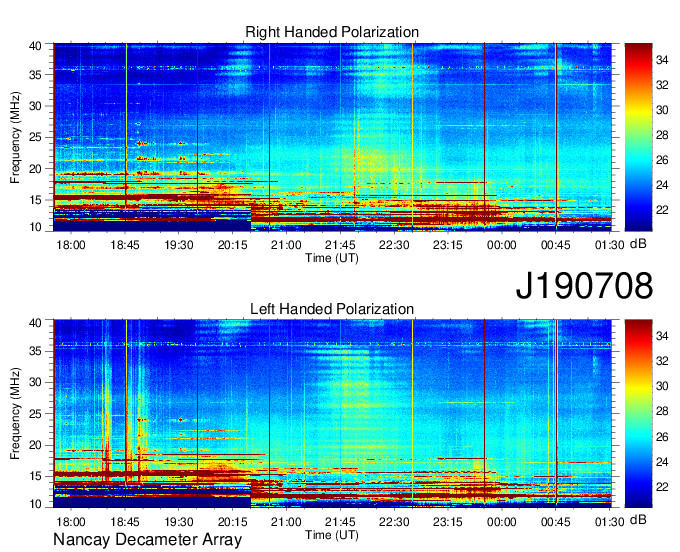Click 23:15 tick under Right Handed plot
This screenshot has height=552, width=680.
click(x=448, y=245)
